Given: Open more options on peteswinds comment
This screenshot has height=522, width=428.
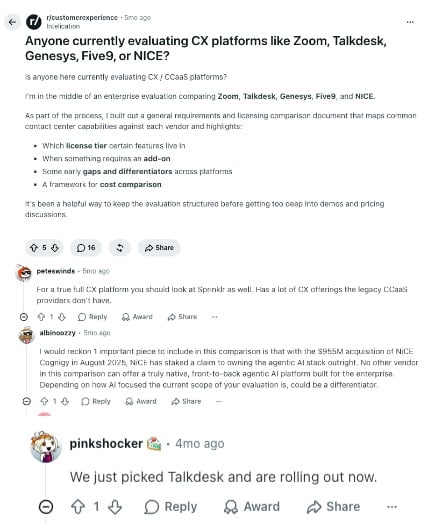Looking at the screenshot, I should coord(214,317).
